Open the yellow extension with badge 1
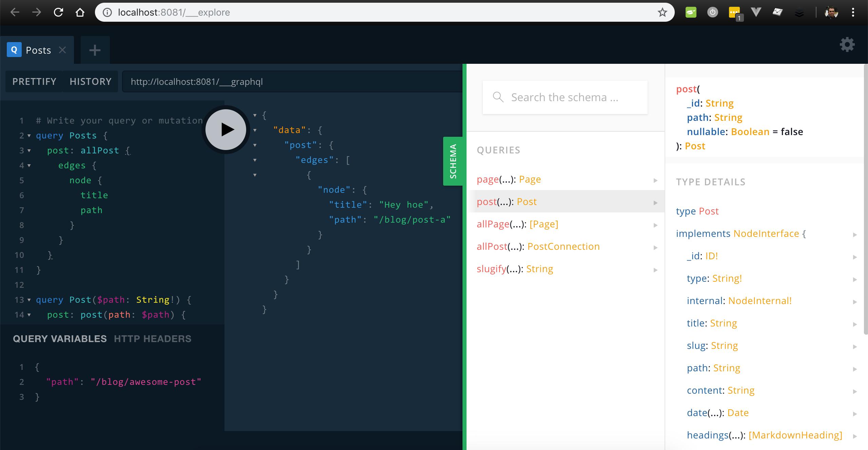The image size is (868, 450). [735, 14]
